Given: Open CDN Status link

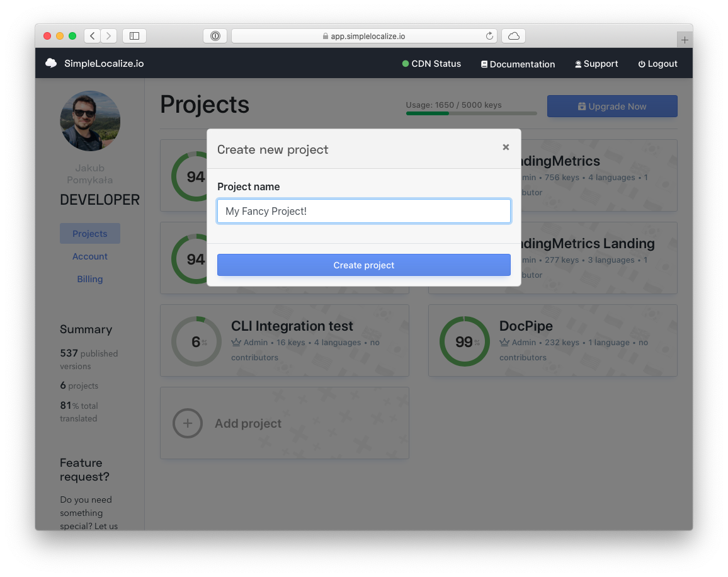Looking at the screenshot, I should (431, 64).
